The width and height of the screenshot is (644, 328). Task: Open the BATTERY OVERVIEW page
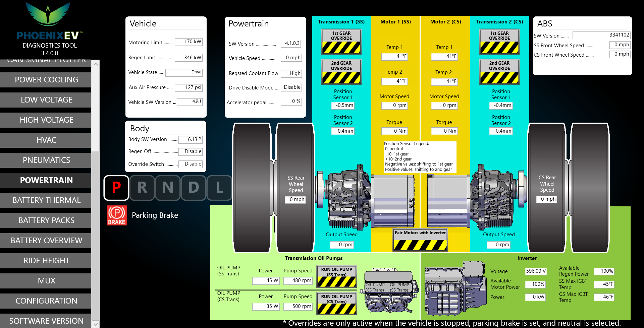point(46,241)
